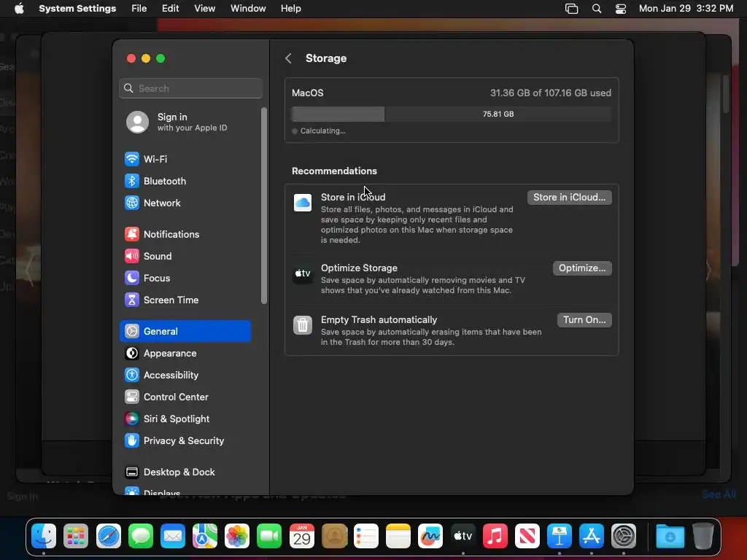Click Sign in with your Apple ID
747x560 pixels.
[185, 122]
